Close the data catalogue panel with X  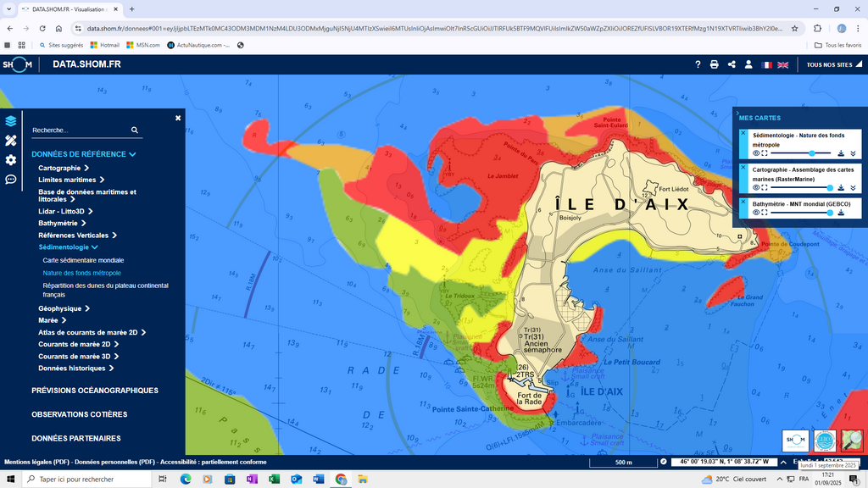178,118
